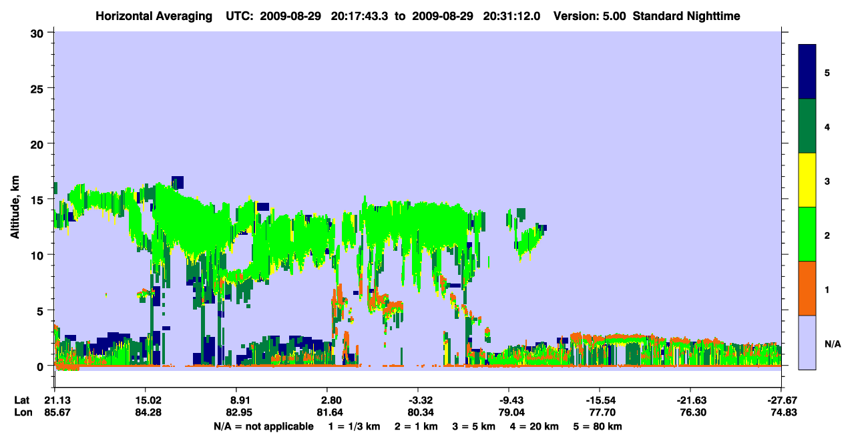Screen dimensions: 868x445
Task: Click the 'Altitude, km' y-axis label
Action: (15, 208)
